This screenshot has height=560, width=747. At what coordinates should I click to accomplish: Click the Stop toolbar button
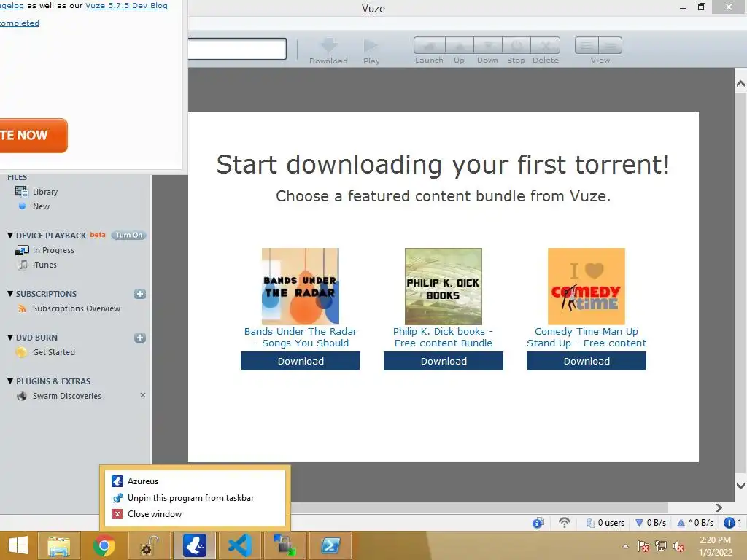pos(516,46)
